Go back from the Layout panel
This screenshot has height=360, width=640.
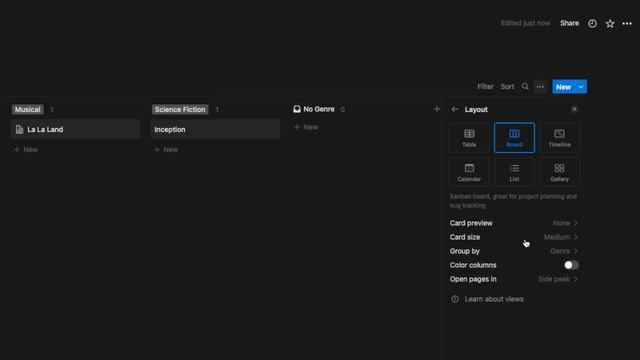click(455, 109)
